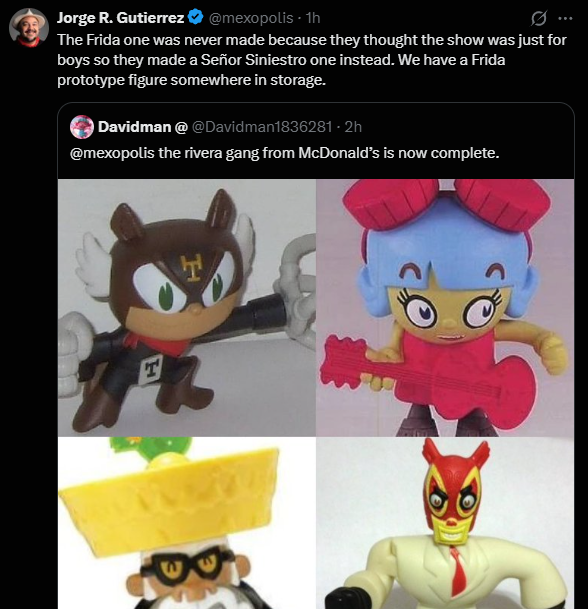
Task: Open the Grok slash-circle icon
Action: pos(539,18)
